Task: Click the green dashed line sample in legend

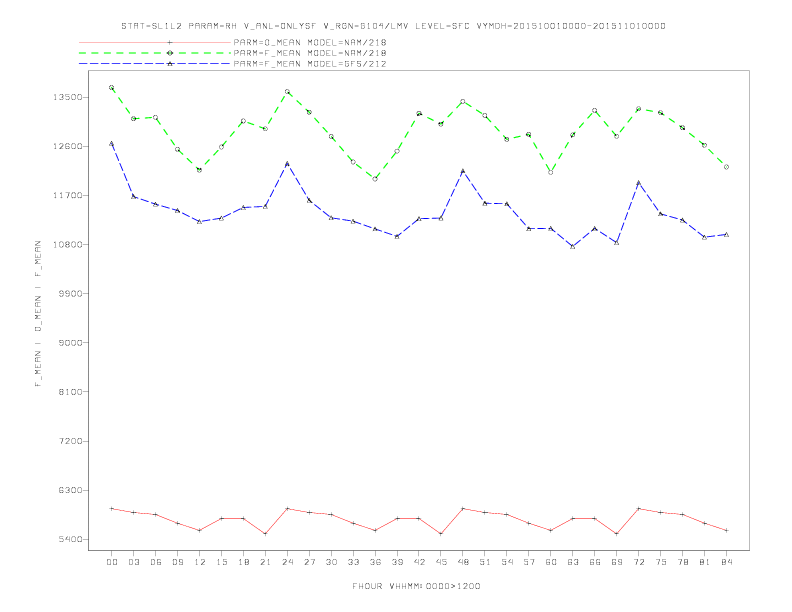Action: click(155, 53)
